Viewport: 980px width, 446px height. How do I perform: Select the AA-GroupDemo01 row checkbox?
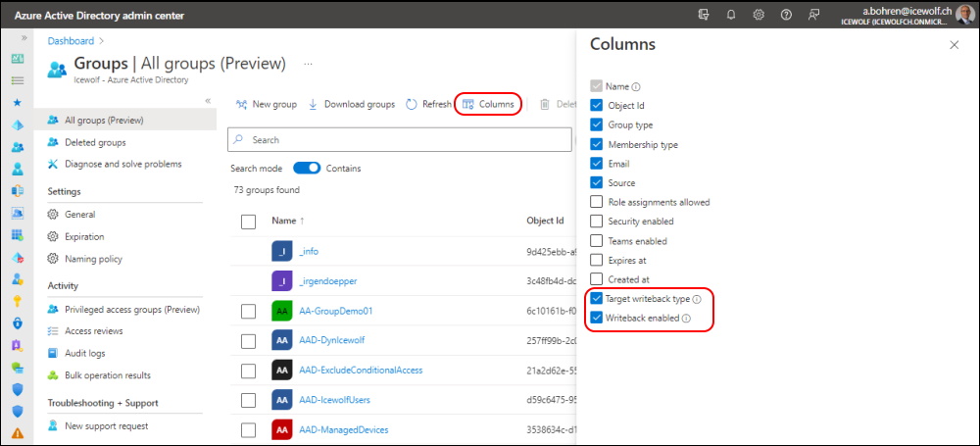pos(248,311)
